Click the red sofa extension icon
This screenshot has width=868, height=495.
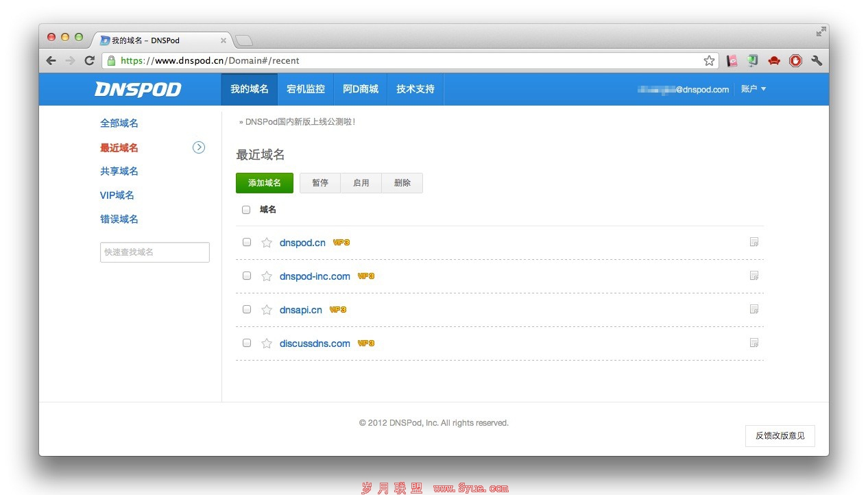click(x=774, y=60)
